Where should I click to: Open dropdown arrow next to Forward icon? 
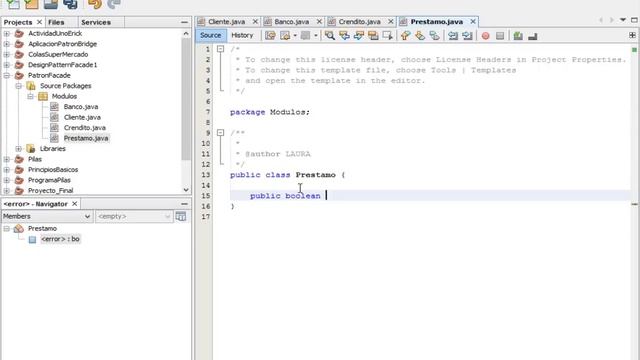(316, 36)
